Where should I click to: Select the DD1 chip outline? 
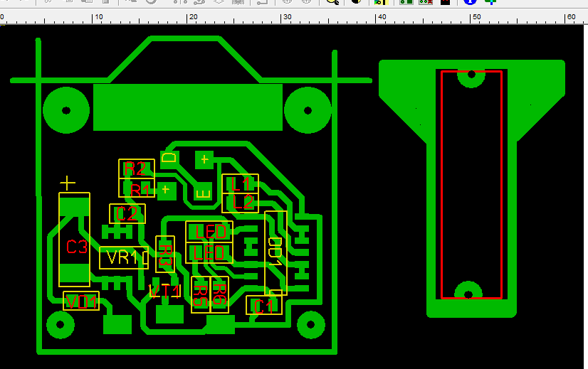coord(275,252)
